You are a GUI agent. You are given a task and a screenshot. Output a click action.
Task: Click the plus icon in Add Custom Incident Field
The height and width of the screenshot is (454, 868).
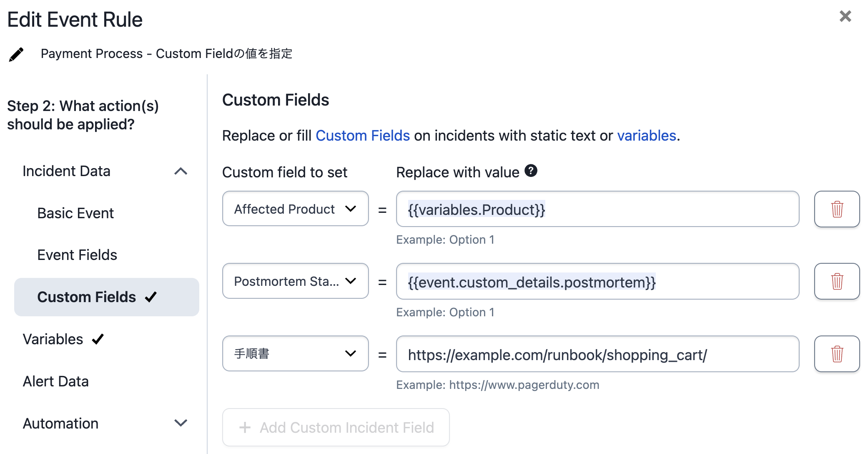coord(244,427)
